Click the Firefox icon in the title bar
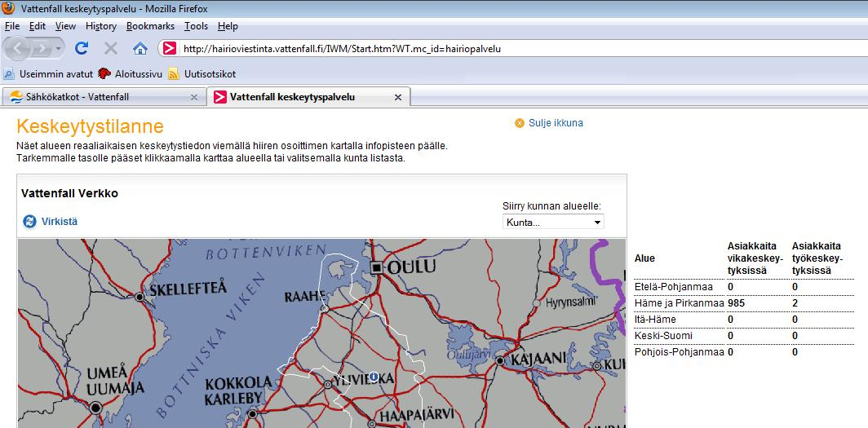This screenshot has height=428, width=868. pyautogui.click(x=8, y=8)
